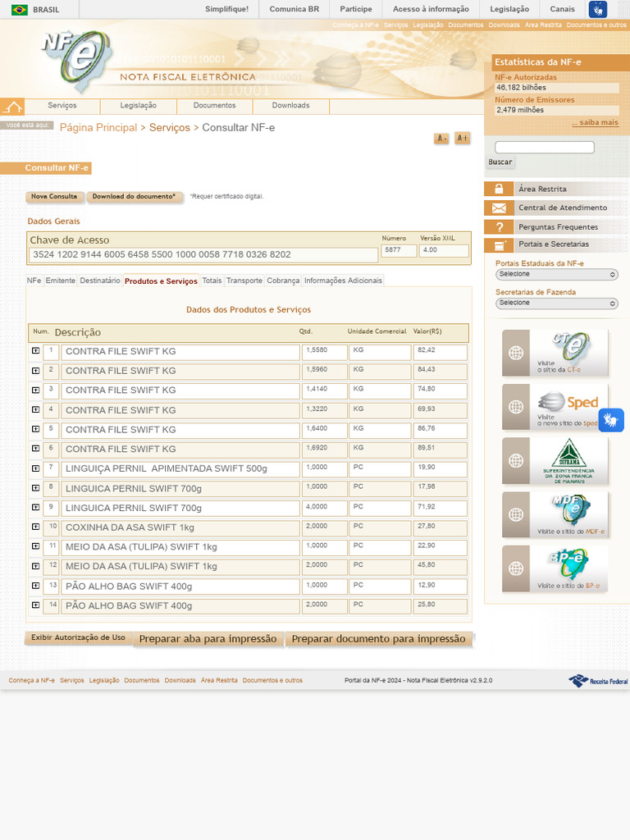The image size is (630, 840).
Task: Open the VLibras accessibility icon in top bar
Action: coord(598,9)
